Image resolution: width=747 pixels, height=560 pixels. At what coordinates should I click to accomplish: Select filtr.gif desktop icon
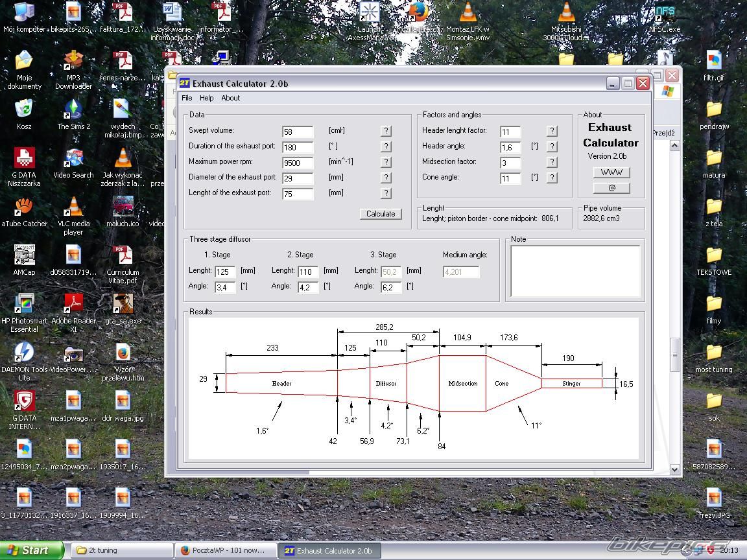(x=714, y=66)
